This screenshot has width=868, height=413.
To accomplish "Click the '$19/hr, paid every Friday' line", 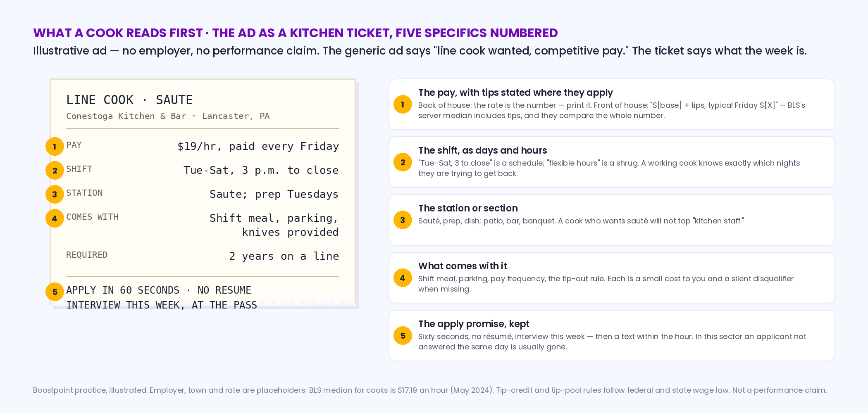I will click(x=258, y=147).
